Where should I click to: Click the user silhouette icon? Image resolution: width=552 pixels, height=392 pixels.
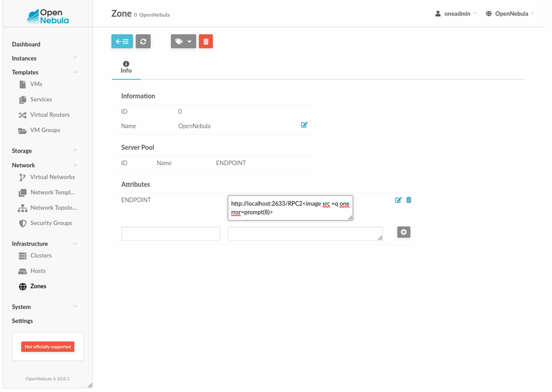(438, 13)
